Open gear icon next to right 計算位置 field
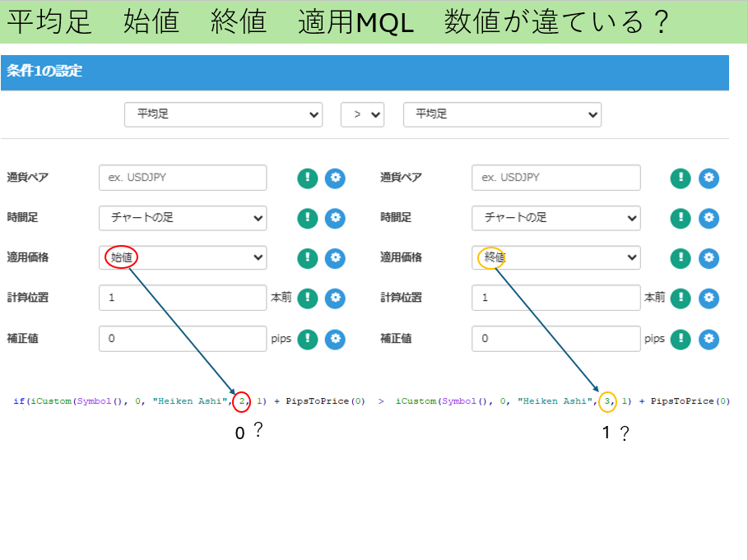The height and width of the screenshot is (560, 748). (x=709, y=298)
